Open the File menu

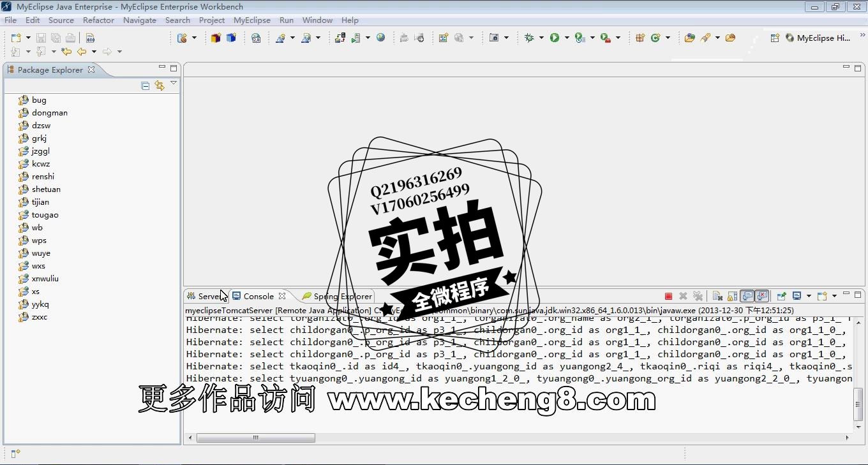tap(11, 20)
